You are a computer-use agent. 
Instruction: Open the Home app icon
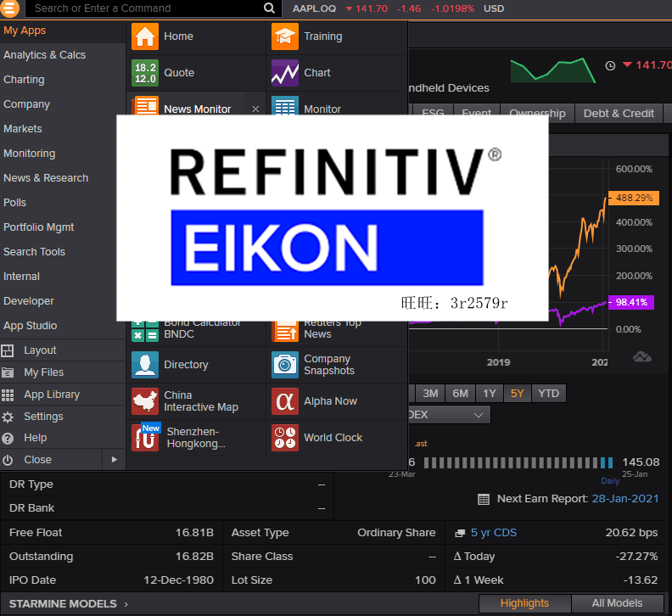pyautogui.click(x=145, y=36)
